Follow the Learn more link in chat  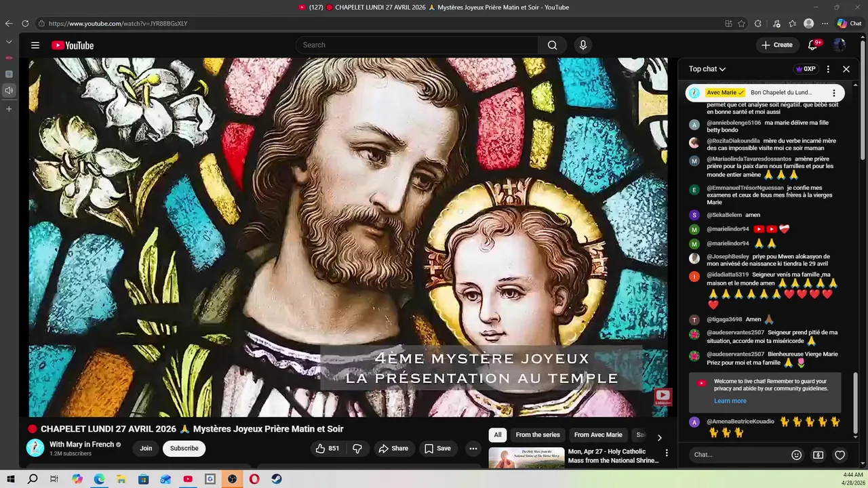[x=730, y=401]
